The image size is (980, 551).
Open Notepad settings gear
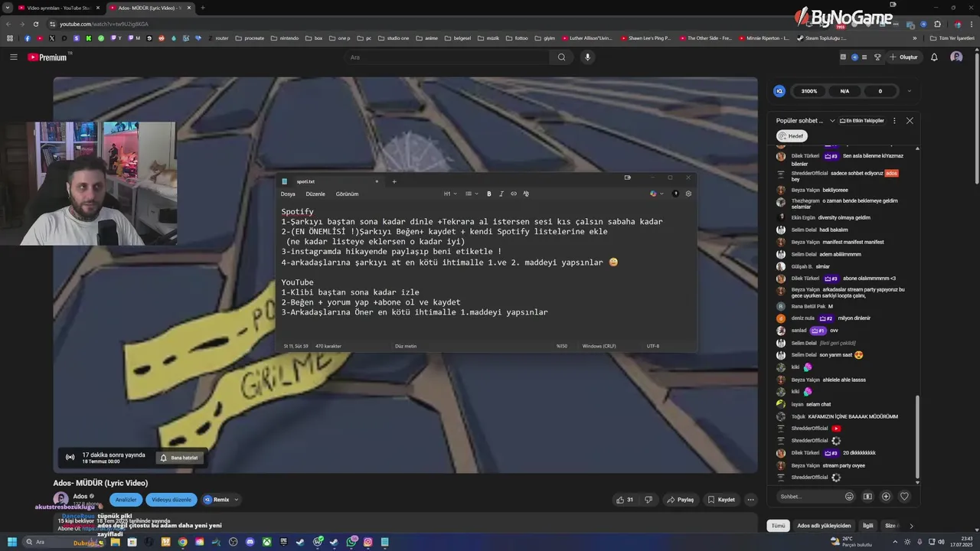(688, 194)
